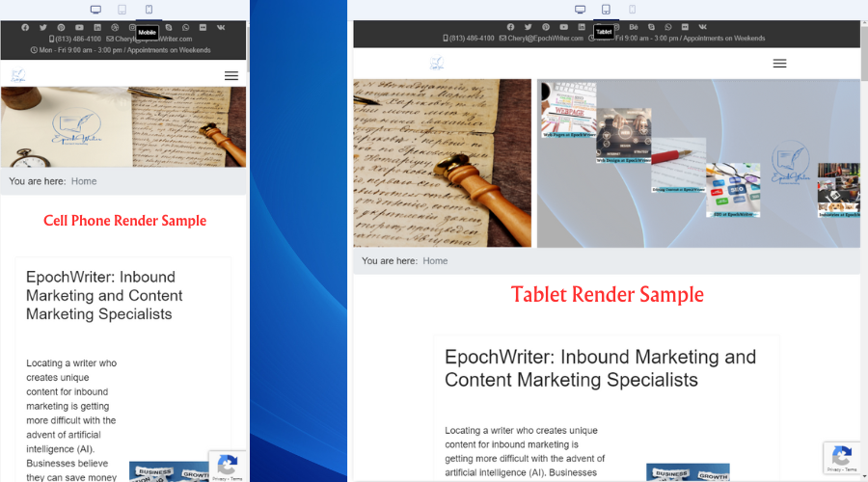Click vertical scrollbar of mobile preview
868x482 pixels.
coord(248,49)
